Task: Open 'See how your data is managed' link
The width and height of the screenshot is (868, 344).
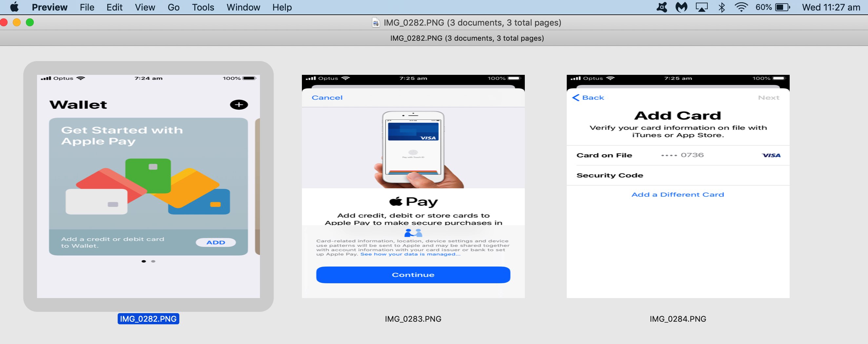Action: point(410,254)
